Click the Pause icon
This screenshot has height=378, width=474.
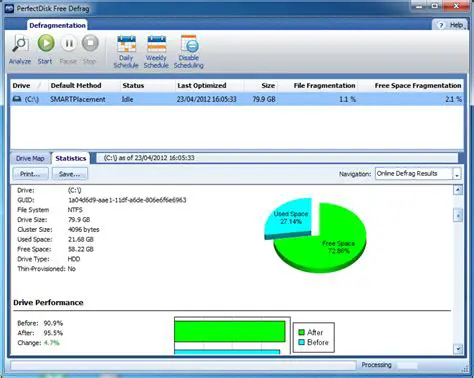(x=69, y=43)
